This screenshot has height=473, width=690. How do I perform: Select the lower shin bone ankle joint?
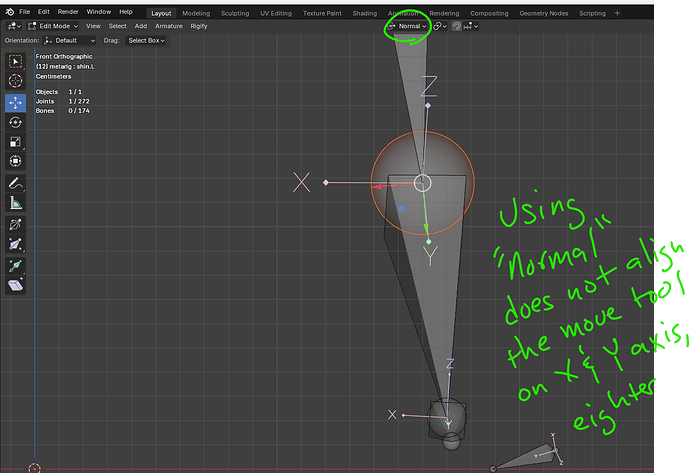(x=447, y=417)
